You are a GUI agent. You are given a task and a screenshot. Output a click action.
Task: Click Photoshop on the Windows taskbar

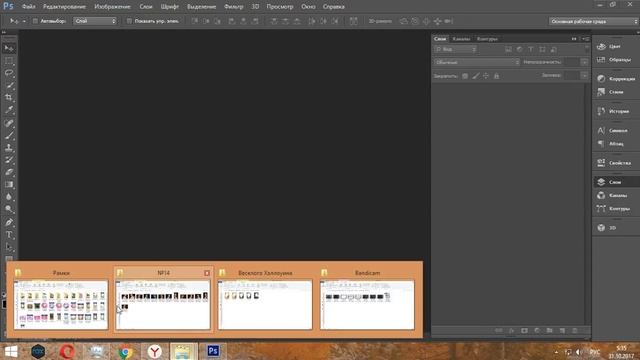213,351
